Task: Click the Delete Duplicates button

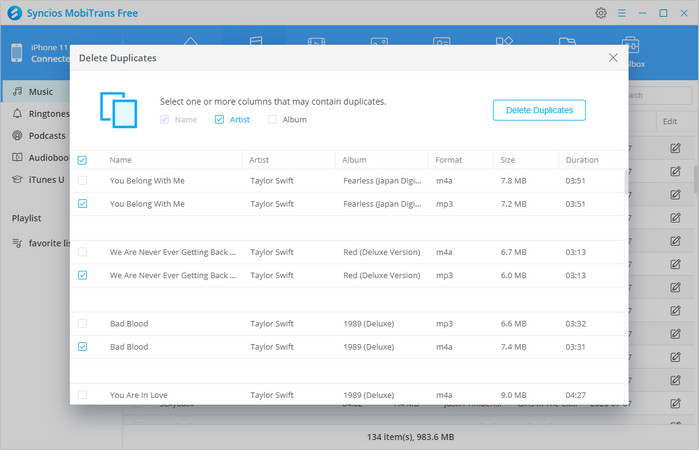Action: click(539, 110)
